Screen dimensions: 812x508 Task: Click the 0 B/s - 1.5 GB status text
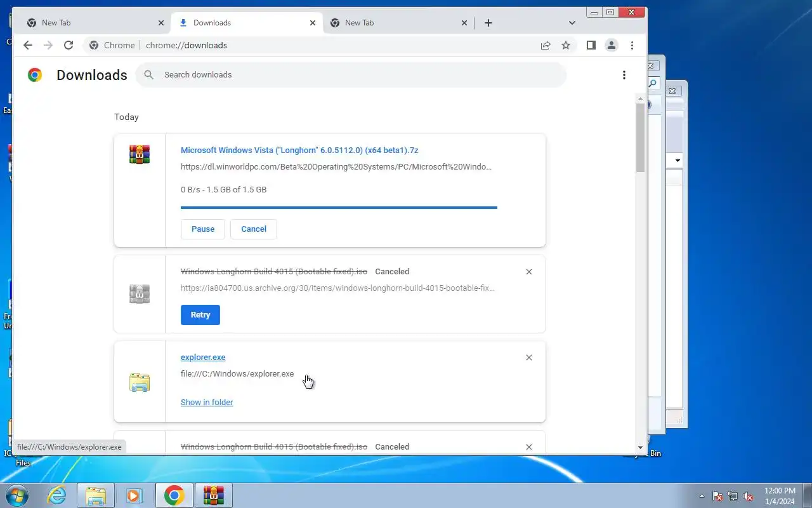click(x=223, y=190)
